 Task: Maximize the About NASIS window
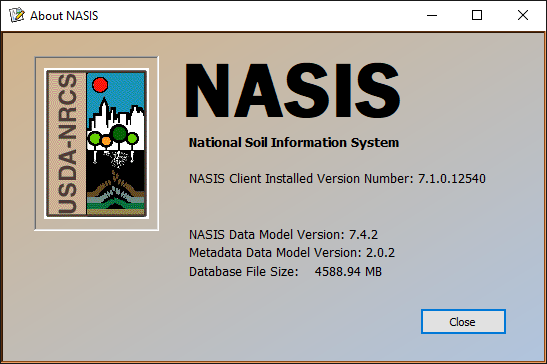[477, 15]
